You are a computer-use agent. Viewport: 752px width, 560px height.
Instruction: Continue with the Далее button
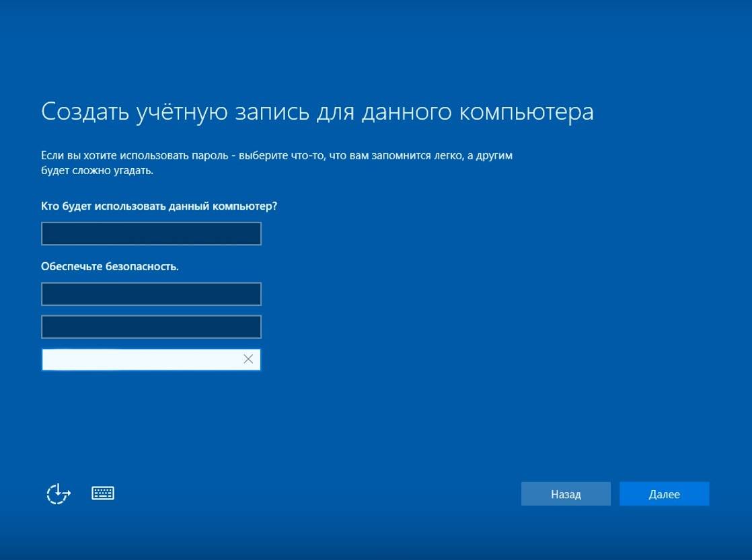point(664,494)
